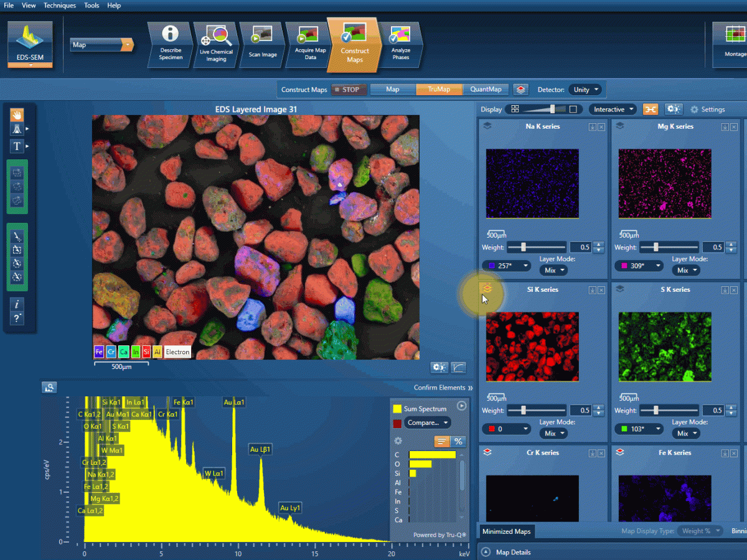Open the Acquire Map Data step
The width and height of the screenshot is (747, 560).
point(310,44)
